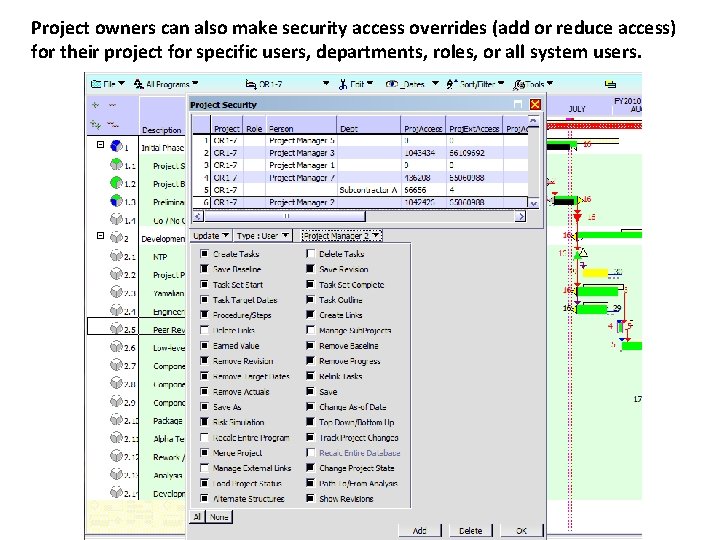This screenshot has height=540, width=720.
Task: Click the status icon for task 2.6
Action: (116, 346)
